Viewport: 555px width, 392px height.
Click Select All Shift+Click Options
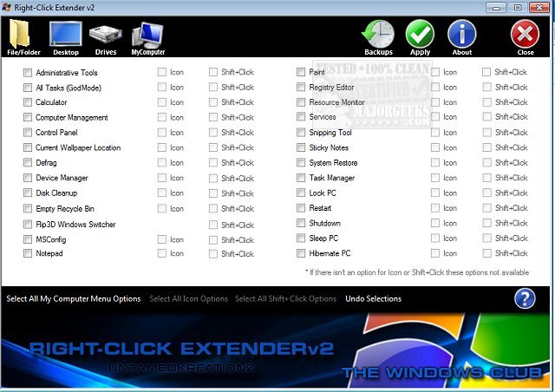point(285,299)
